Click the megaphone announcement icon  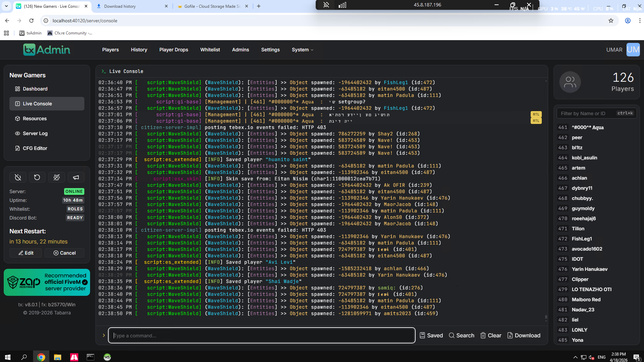[x=76, y=177]
